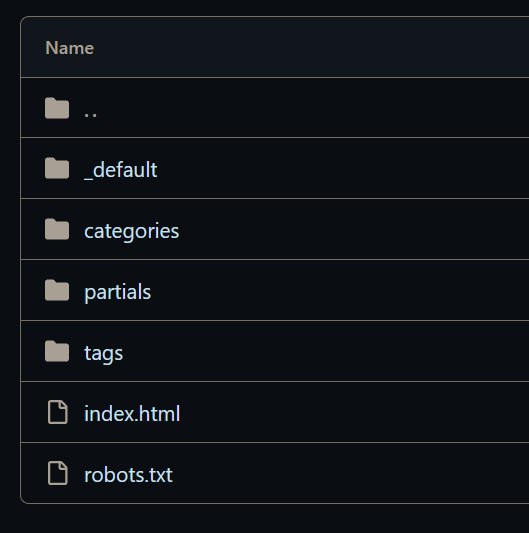This screenshot has width=529, height=533.
Task: Select the empty area of the robots.txt row
Action: pyautogui.click(x=348, y=473)
